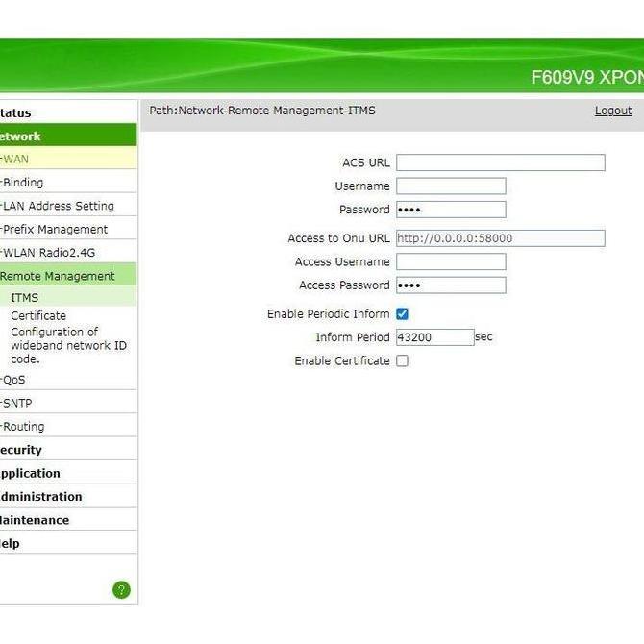The image size is (644, 644).
Task: Expand the QoS menu section
Action: click(14, 380)
